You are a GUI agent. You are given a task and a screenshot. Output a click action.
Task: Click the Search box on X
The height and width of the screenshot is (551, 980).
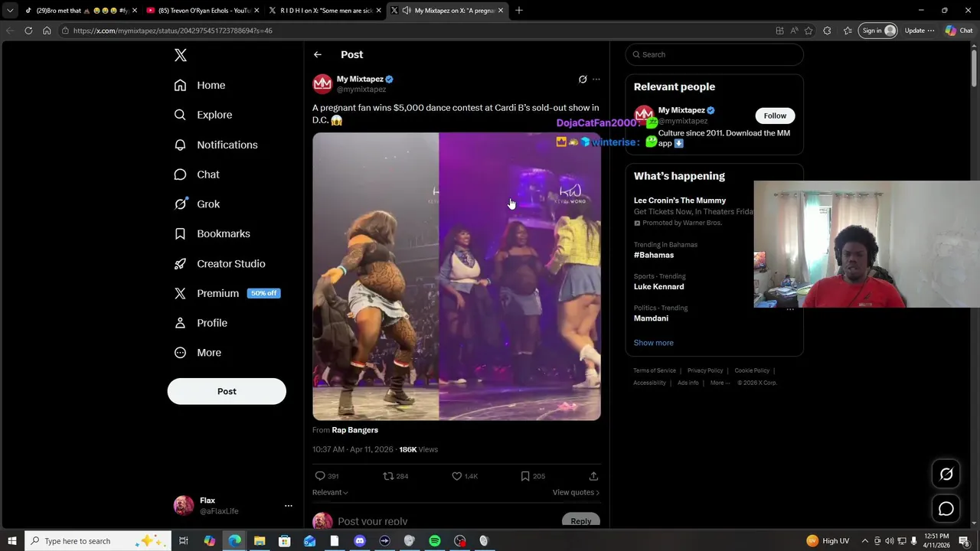pyautogui.click(x=714, y=54)
